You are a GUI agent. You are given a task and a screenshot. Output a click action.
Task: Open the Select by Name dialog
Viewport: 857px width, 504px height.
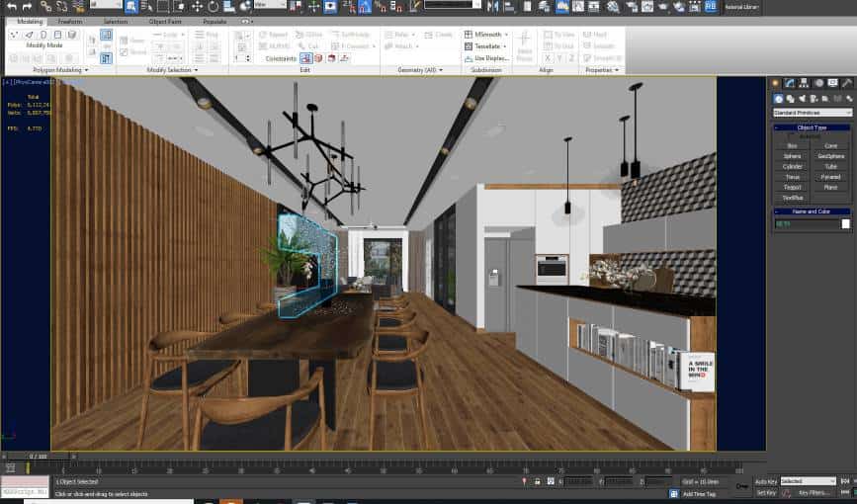(146, 7)
